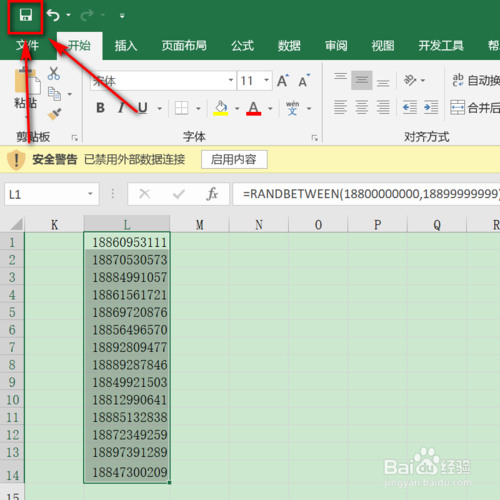The height and width of the screenshot is (500, 500).
Task: Toggle Bold formatting
Action: click(100, 108)
